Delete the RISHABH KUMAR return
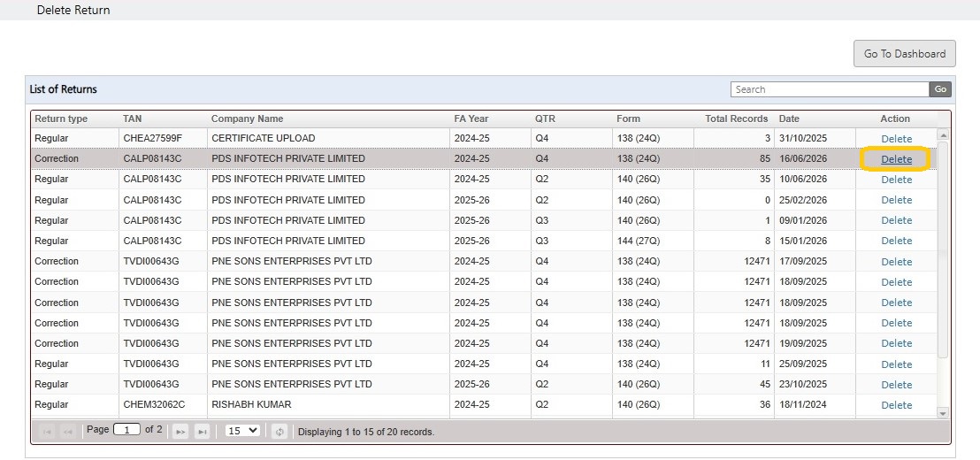Screen dimensions: 980x460 (896, 405)
